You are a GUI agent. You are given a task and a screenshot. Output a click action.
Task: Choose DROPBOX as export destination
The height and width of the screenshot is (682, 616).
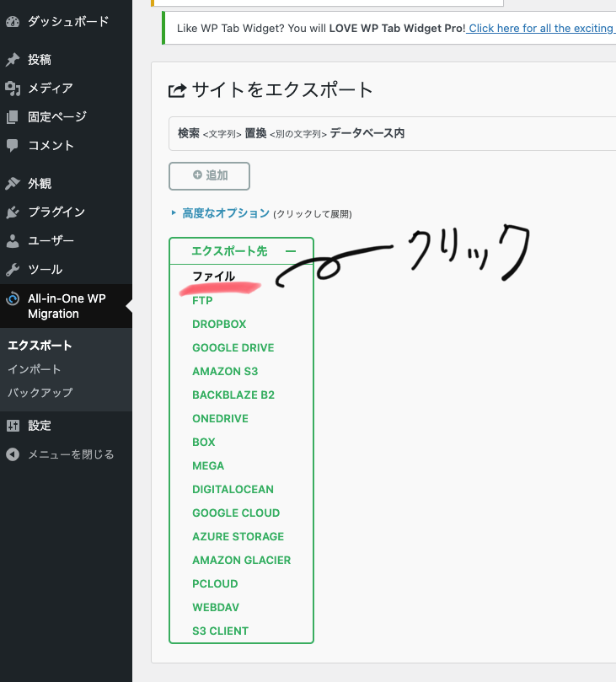pyautogui.click(x=219, y=324)
